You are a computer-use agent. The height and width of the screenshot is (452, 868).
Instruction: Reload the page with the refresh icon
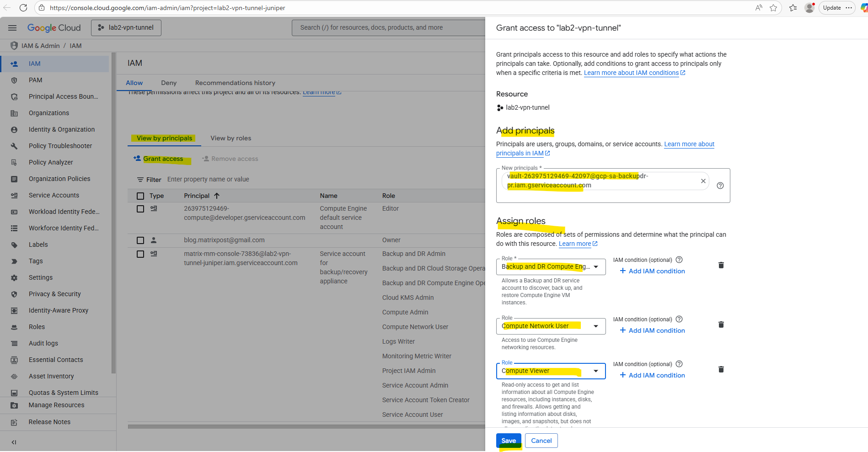coord(23,8)
